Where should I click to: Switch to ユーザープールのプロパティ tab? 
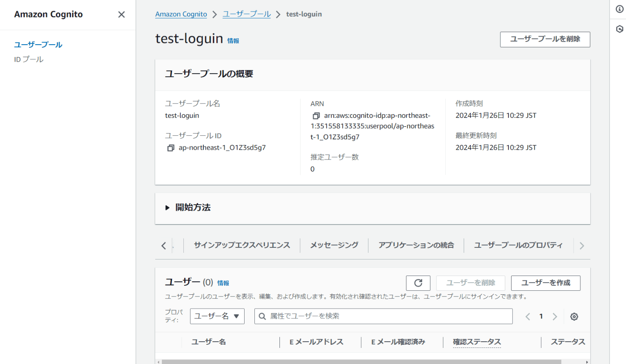(x=518, y=245)
